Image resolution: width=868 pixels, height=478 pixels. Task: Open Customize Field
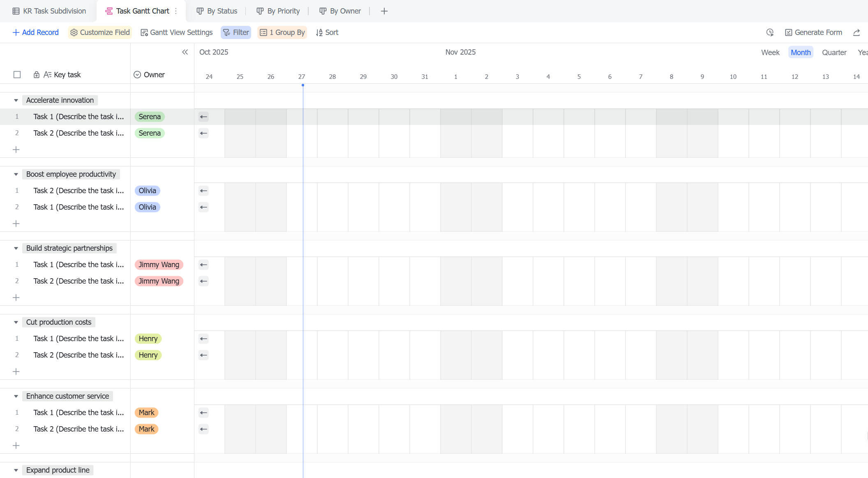pyautogui.click(x=100, y=32)
